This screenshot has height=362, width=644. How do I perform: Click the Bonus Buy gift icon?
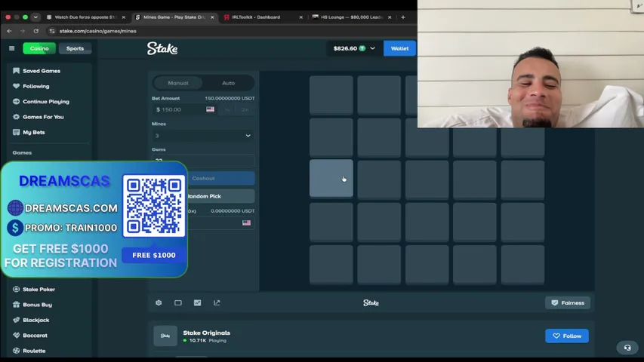(16, 305)
